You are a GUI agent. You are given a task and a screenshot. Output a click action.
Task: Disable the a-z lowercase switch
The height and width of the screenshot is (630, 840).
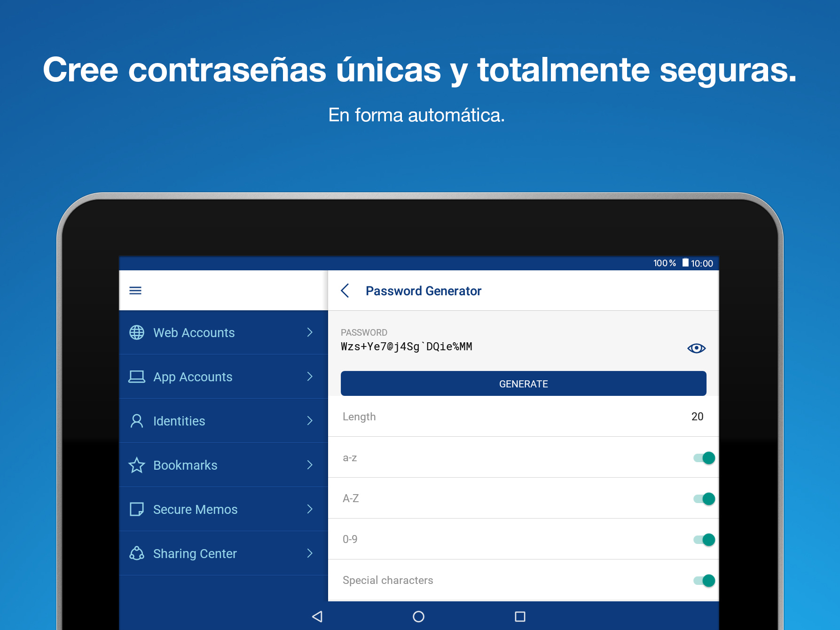pos(704,458)
